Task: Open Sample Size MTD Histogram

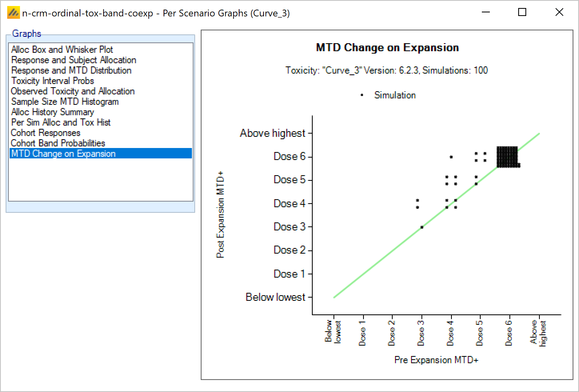Action: click(65, 102)
